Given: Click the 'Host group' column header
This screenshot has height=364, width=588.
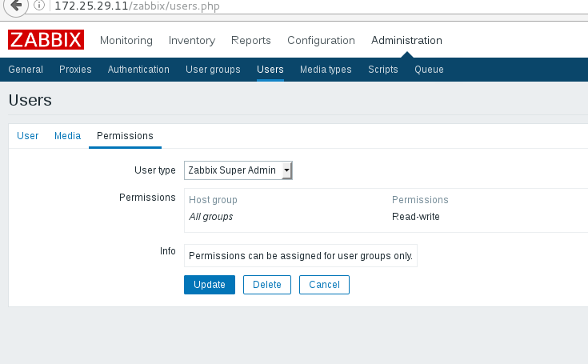Looking at the screenshot, I should click(x=213, y=200).
